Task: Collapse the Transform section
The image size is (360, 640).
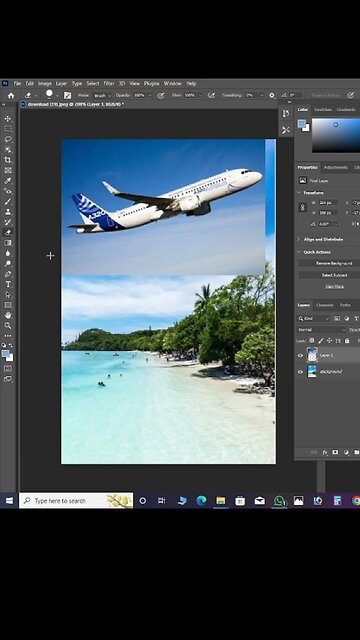Action: click(x=299, y=193)
